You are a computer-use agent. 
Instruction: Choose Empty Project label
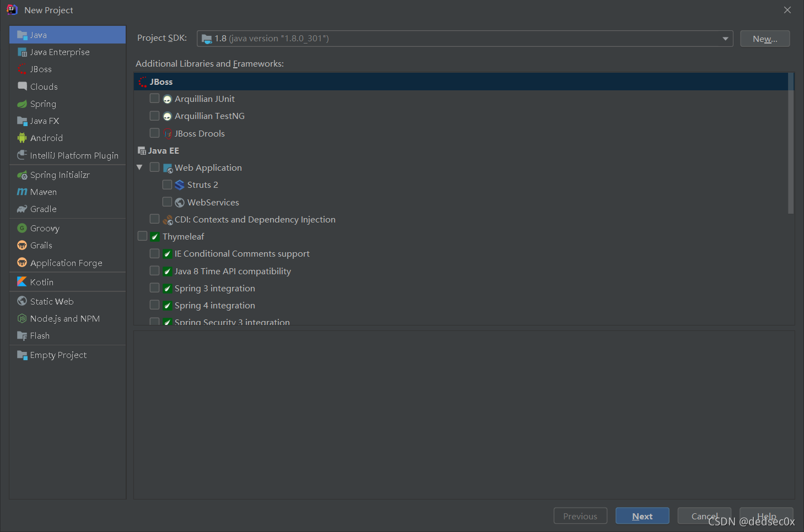click(x=58, y=355)
